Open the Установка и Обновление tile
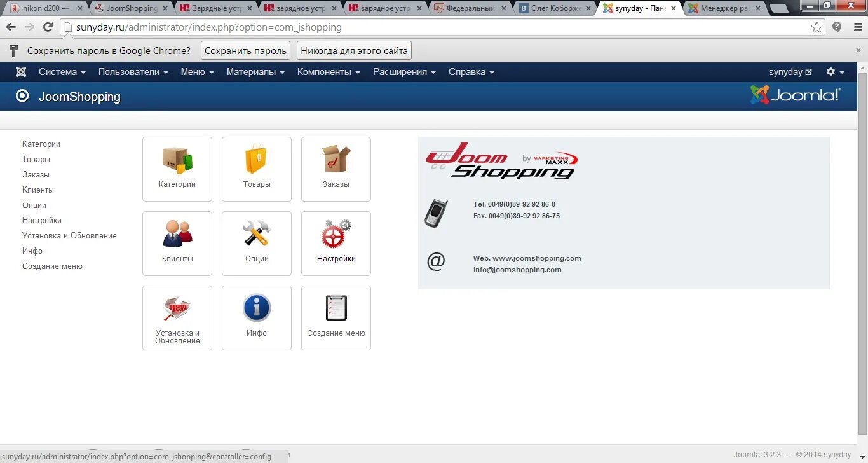Image resolution: width=868 pixels, height=463 pixels. coord(177,318)
